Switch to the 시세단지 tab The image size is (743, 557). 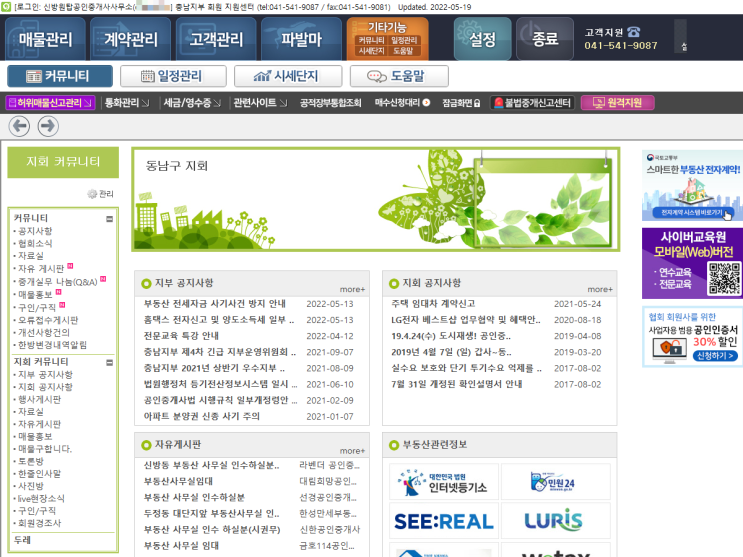tap(288, 76)
